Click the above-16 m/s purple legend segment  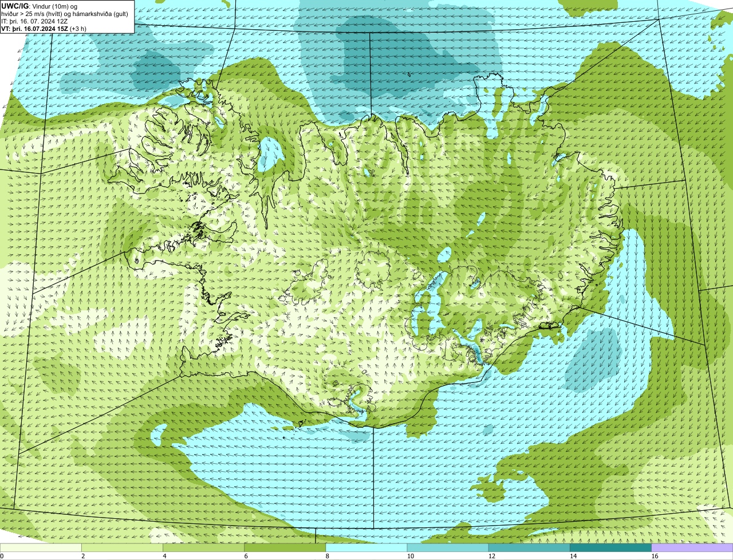click(692, 548)
